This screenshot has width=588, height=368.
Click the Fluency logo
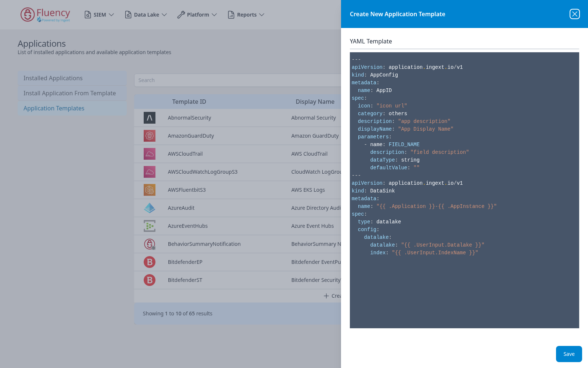pyautogui.click(x=45, y=15)
